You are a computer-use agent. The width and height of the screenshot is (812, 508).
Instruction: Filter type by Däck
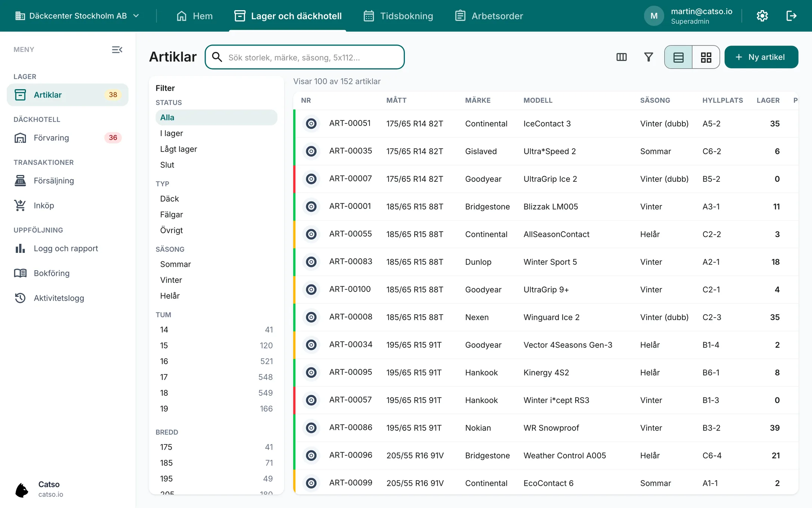pos(217,199)
